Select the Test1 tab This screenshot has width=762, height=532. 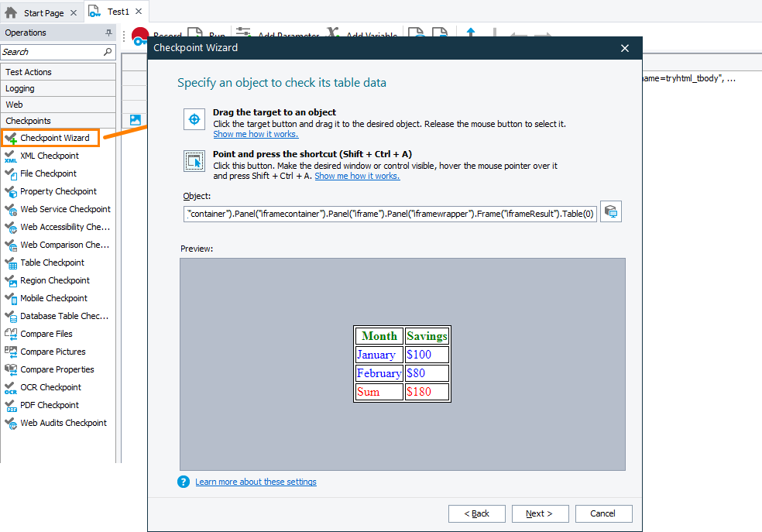118,12
